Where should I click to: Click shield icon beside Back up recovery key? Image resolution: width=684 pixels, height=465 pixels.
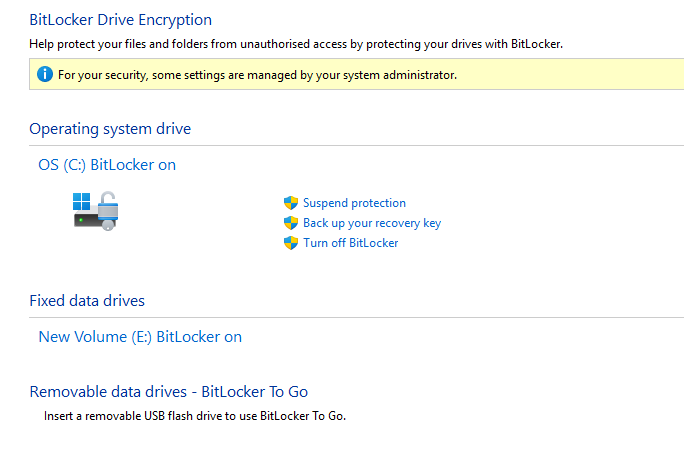pyautogui.click(x=291, y=223)
